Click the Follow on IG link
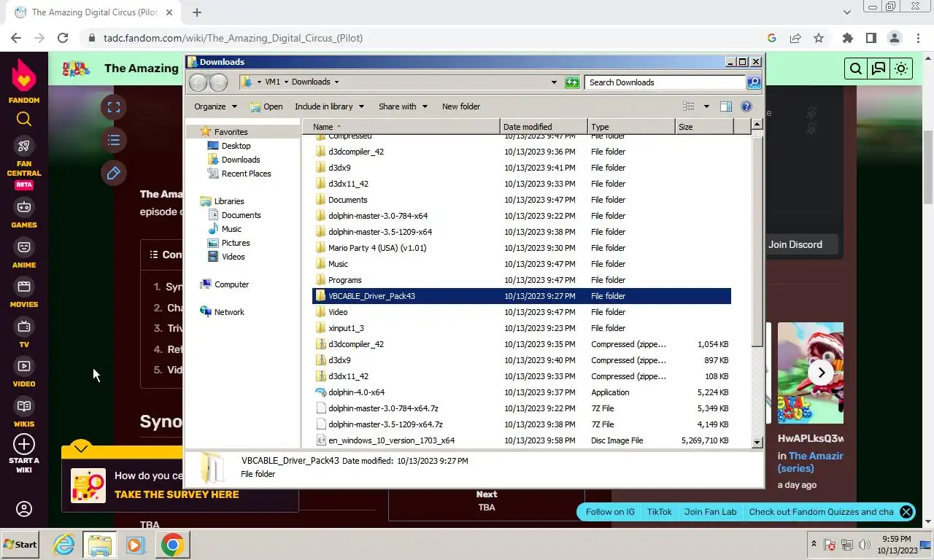934x560 pixels. click(609, 512)
